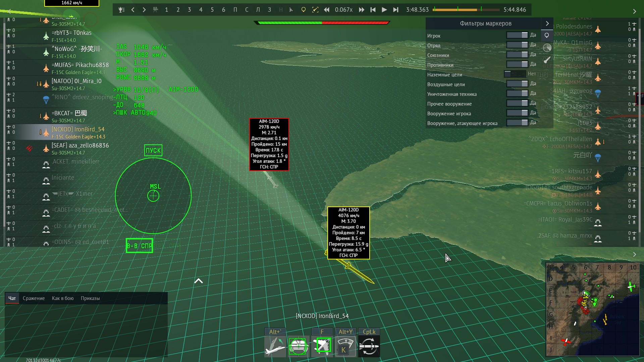Screen dimensions: 644x362
Task: Click the aircraft maneuver view icon (Alt+`)
Action: 275,347
